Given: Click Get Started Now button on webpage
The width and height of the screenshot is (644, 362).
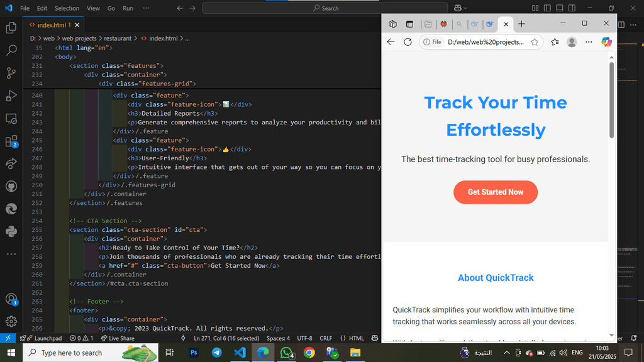Looking at the screenshot, I should 496,192.
